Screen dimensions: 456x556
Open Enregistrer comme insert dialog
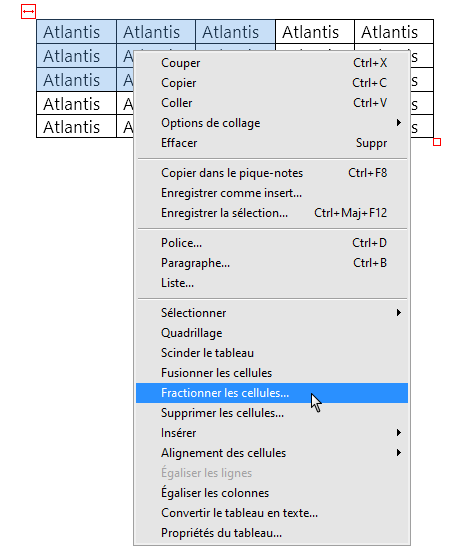[272, 193]
